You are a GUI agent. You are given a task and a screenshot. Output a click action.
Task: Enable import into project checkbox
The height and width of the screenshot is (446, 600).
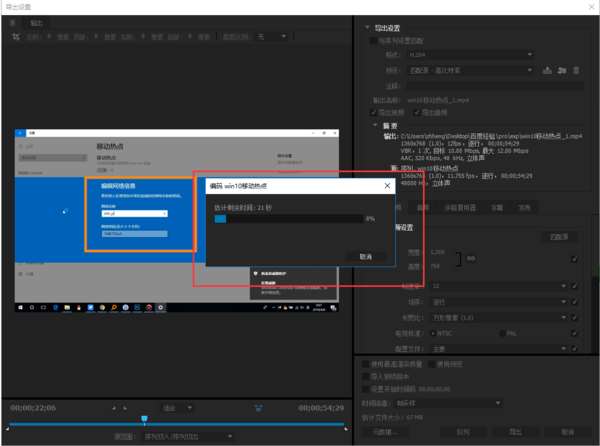366,376
